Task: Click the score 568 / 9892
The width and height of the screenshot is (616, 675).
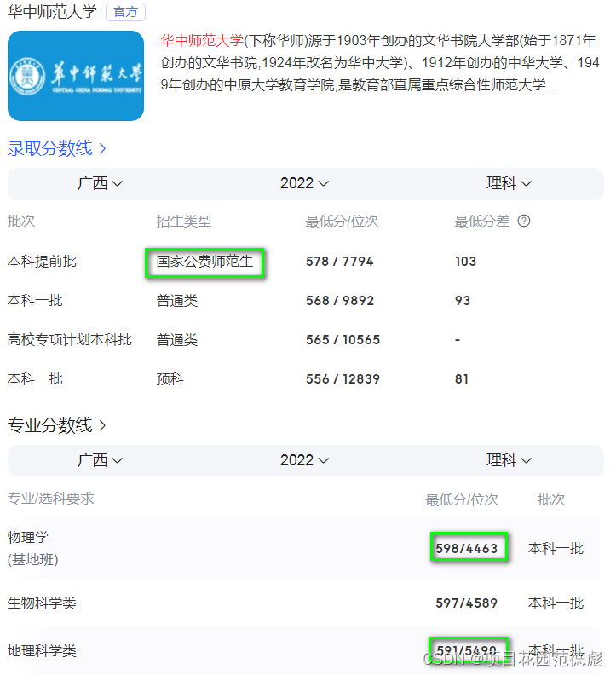Action: (x=340, y=301)
